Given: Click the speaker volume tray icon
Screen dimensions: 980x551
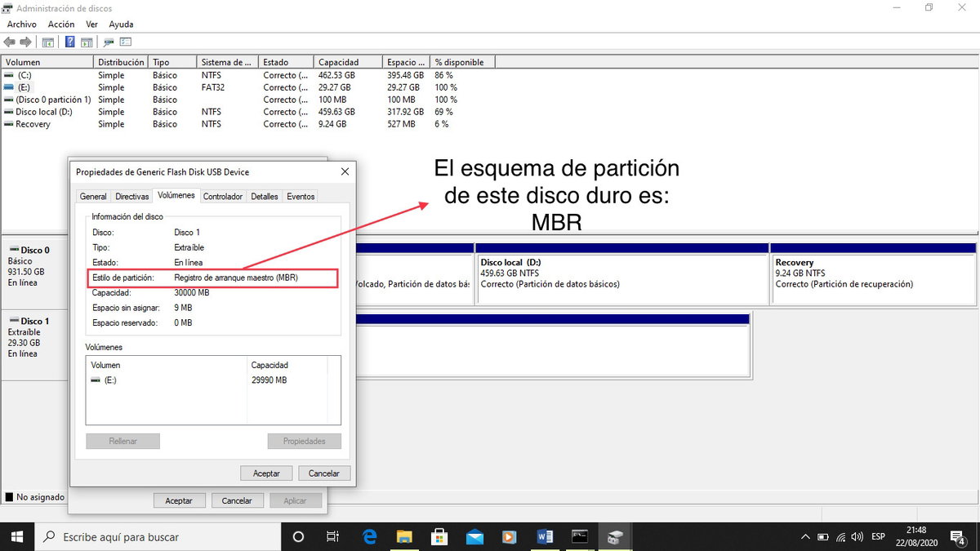Looking at the screenshot, I should click(857, 537).
